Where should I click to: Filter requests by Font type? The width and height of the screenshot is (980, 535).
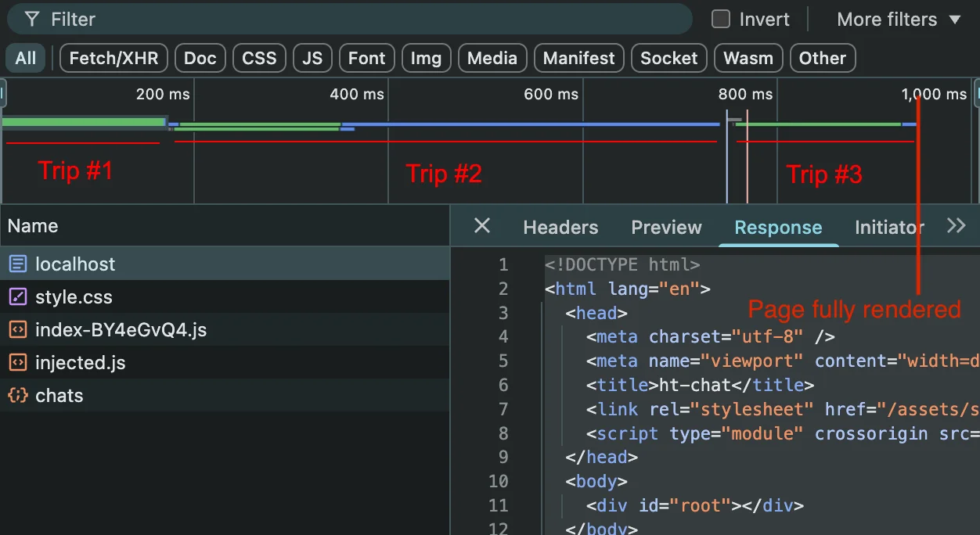[x=366, y=58]
